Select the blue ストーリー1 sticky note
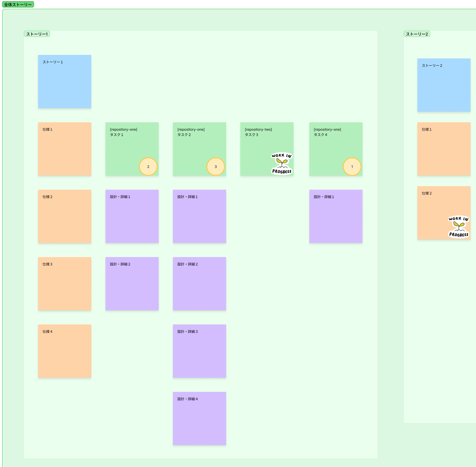 coord(65,82)
